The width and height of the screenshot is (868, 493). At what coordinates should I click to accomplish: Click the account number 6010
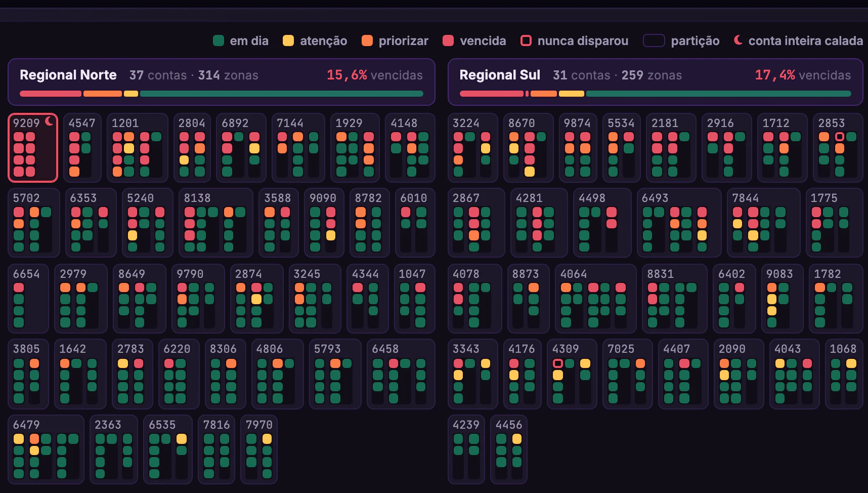414,198
